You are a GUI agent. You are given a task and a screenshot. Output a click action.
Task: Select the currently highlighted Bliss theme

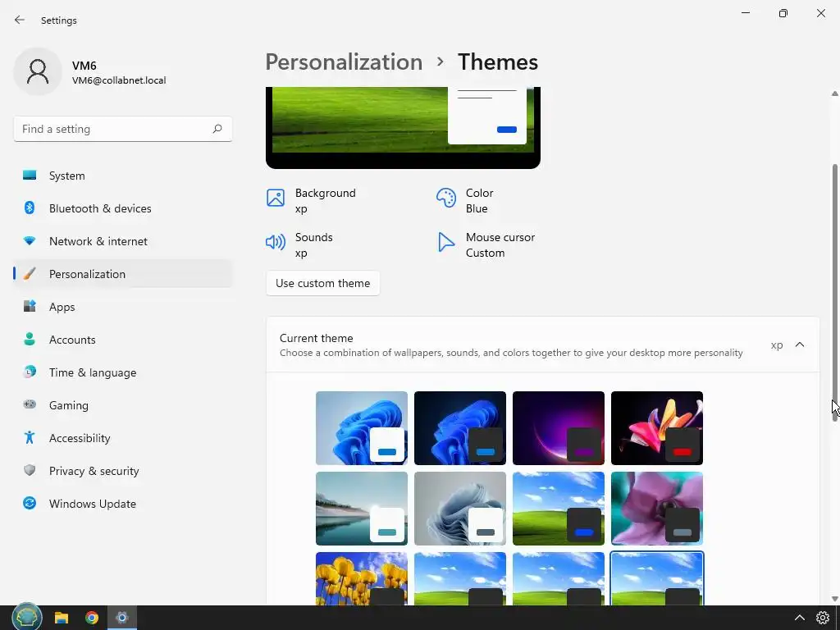click(x=657, y=578)
